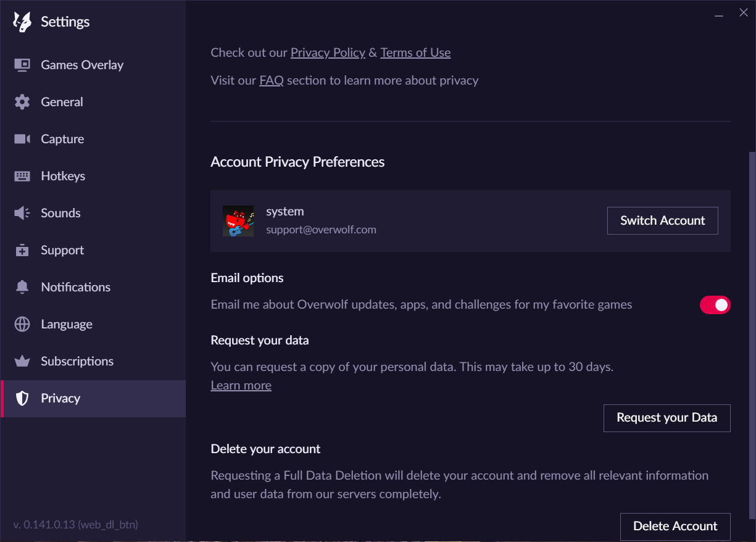
Task: Click the Delete Account button
Action: click(x=675, y=526)
